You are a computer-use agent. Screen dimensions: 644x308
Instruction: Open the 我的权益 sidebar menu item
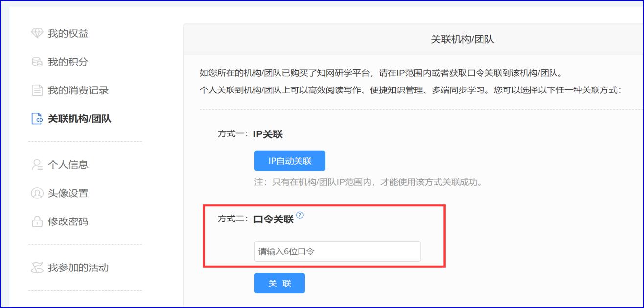click(68, 34)
